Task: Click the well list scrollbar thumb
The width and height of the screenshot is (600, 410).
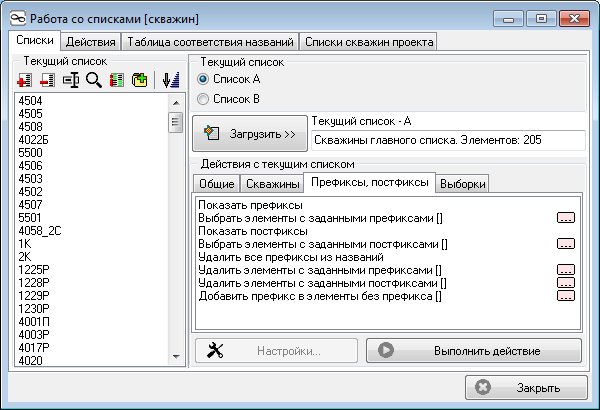Action: pyautogui.click(x=176, y=122)
